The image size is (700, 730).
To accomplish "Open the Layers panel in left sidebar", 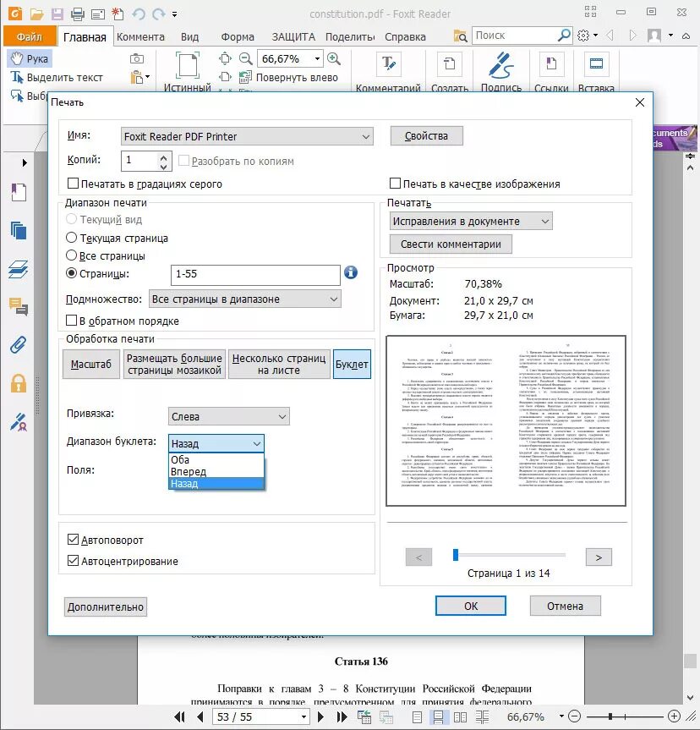I will (18, 269).
